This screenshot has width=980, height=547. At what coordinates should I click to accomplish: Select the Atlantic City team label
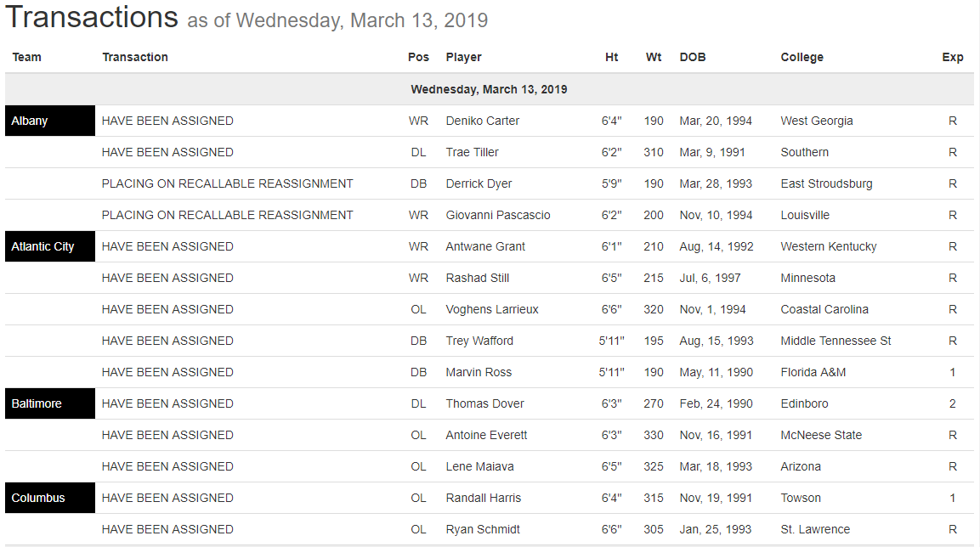[x=43, y=246]
